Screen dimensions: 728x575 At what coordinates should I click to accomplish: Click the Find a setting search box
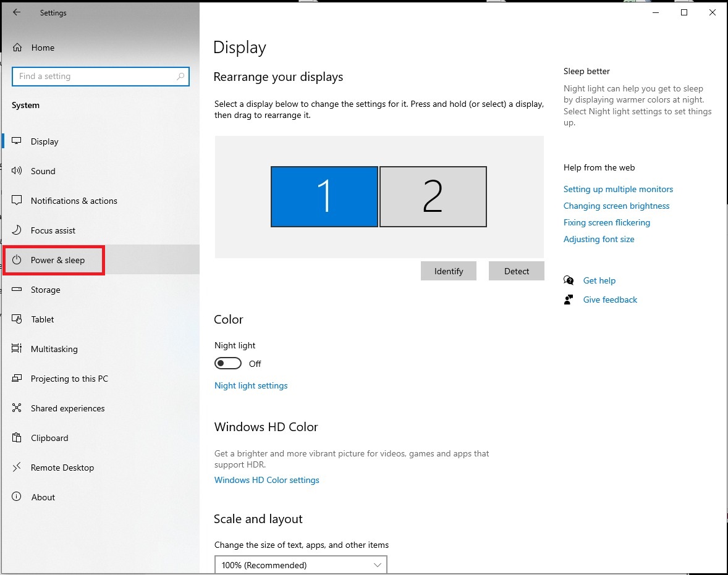100,77
